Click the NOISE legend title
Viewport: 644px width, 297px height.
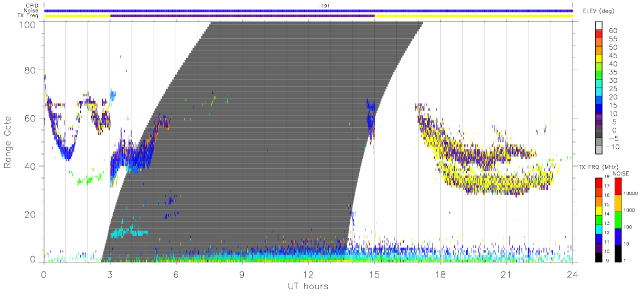point(620,173)
